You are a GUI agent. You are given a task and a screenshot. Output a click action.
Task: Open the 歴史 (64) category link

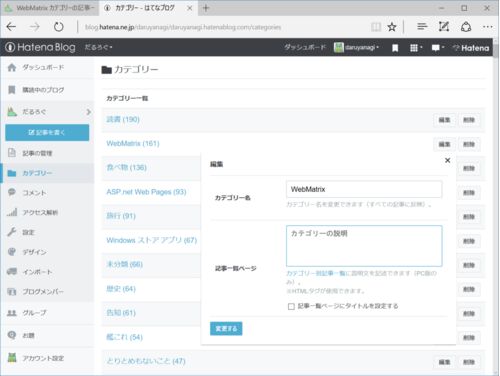[121, 289]
